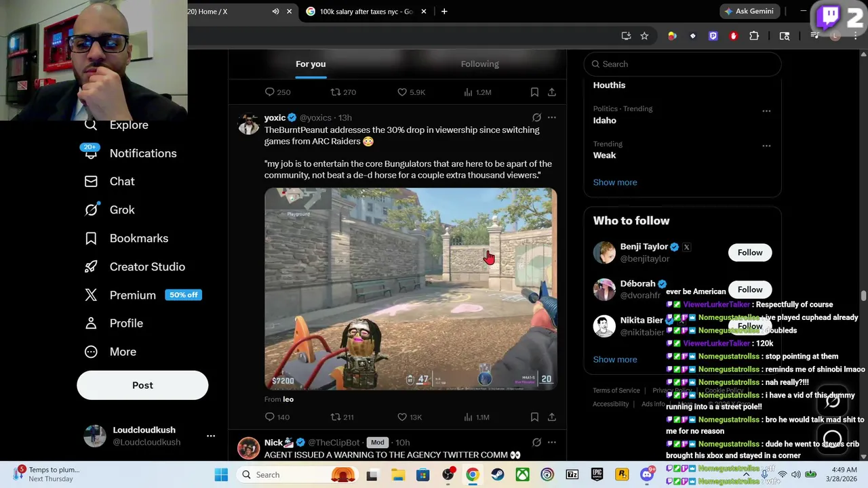The image size is (868, 488).
Task: Switch to the For you tab
Action: coord(311,64)
